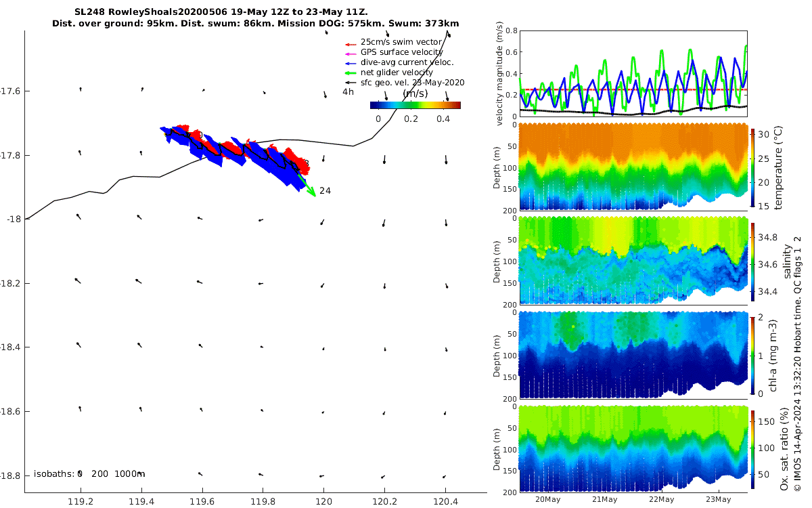Click the 120.4 longitude tick label

(445, 502)
